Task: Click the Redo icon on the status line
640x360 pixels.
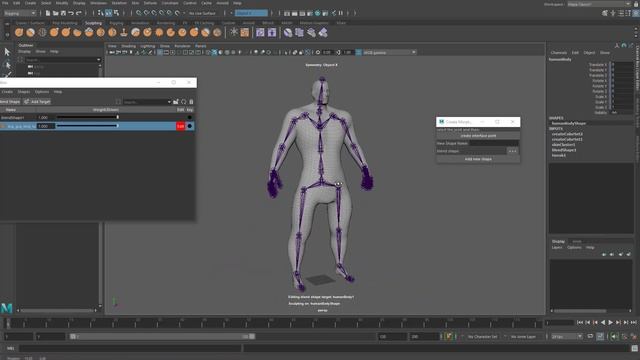Action: tap(79, 13)
